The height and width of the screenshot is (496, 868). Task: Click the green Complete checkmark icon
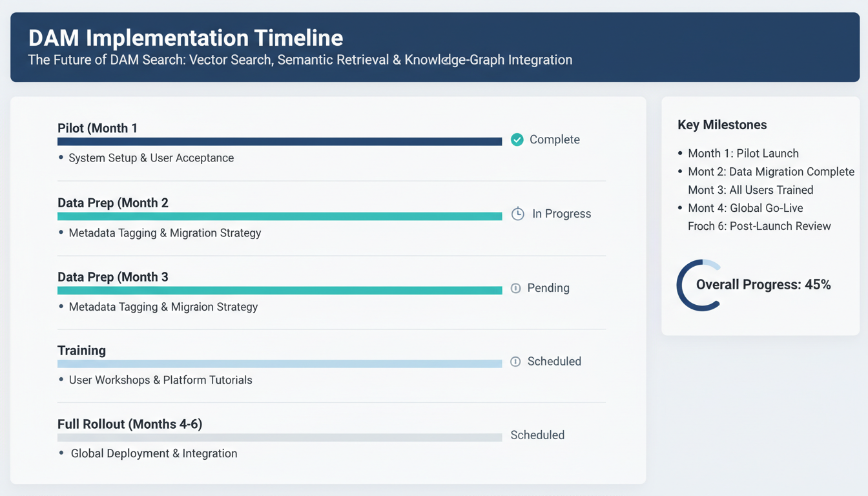point(517,139)
